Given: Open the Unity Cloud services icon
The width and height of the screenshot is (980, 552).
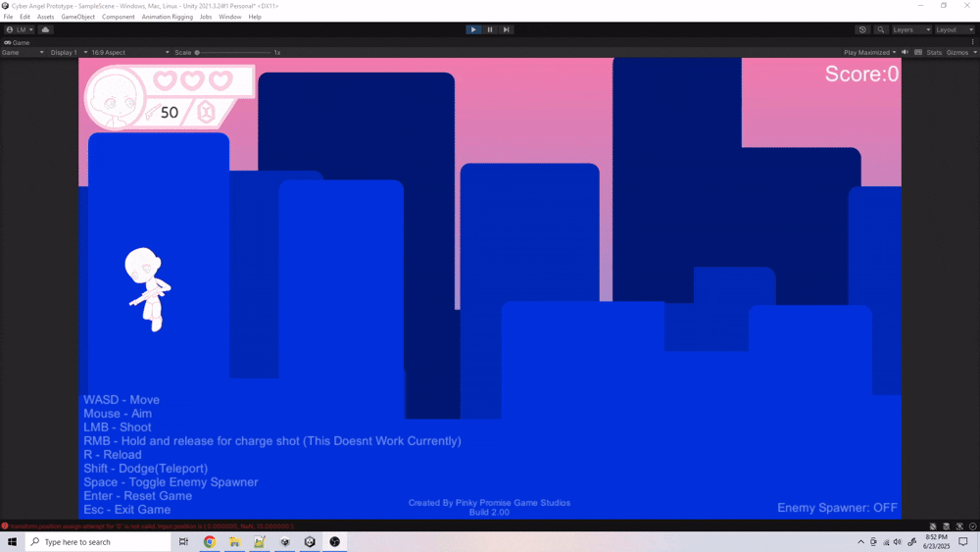Looking at the screenshot, I should (x=46, y=29).
